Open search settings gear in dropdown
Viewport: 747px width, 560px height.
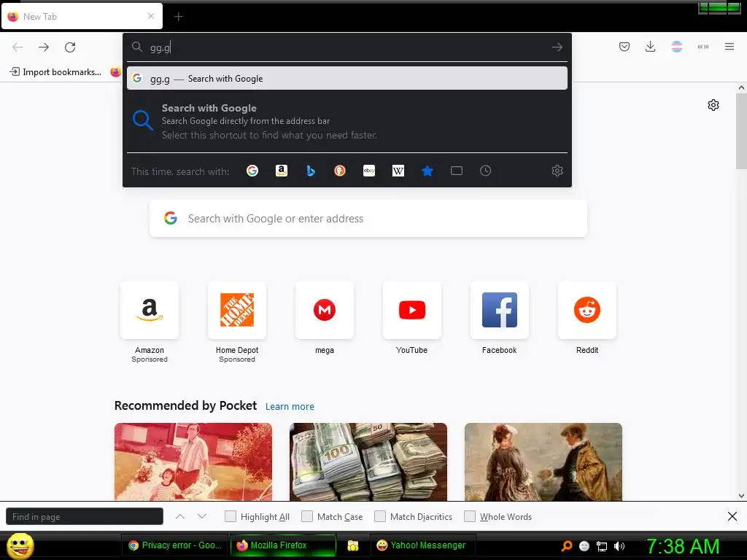557,171
